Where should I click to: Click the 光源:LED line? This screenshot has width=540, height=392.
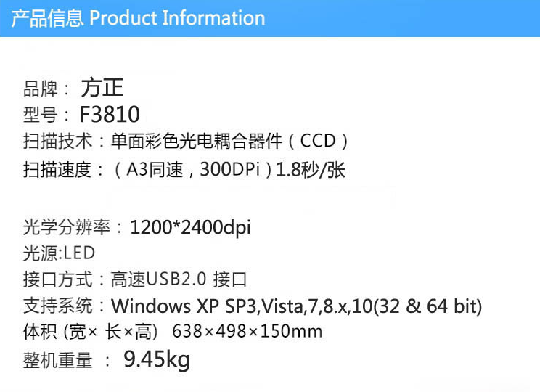[x=59, y=253]
